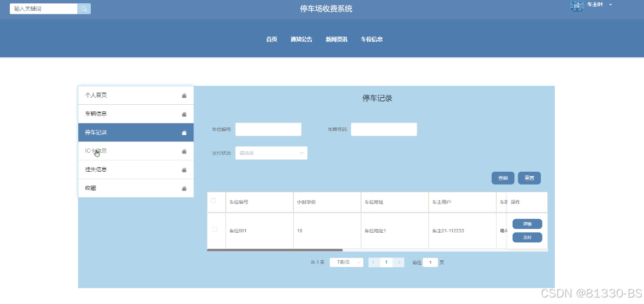Click the 小时单价 column header
The height and width of the screenshot is (304, 644).
coord(327,202)
